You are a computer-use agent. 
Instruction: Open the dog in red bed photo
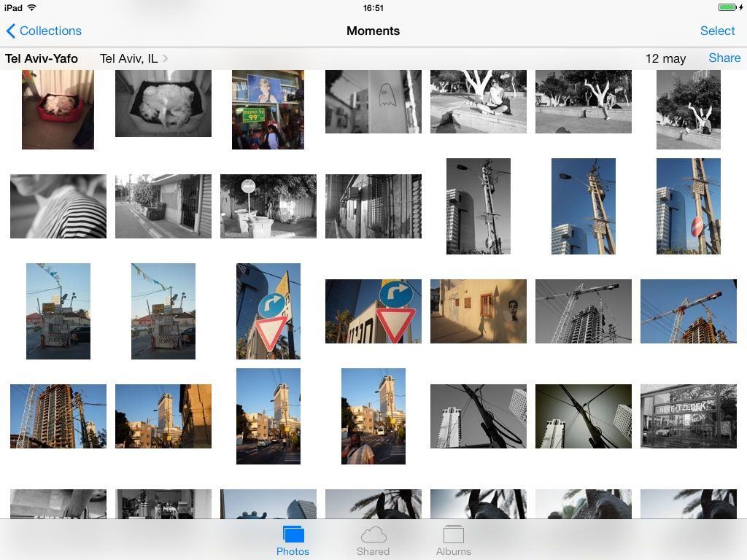click(58, 109)
